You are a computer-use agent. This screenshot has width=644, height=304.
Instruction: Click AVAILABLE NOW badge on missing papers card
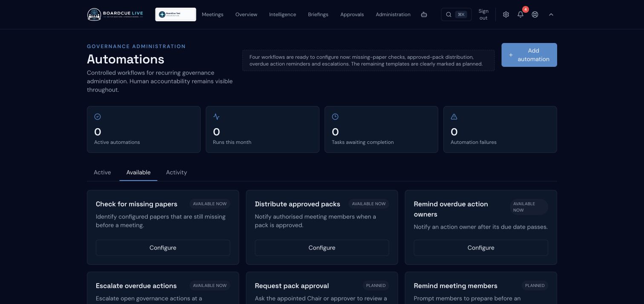pyautogui.click(x=210, y=204)
